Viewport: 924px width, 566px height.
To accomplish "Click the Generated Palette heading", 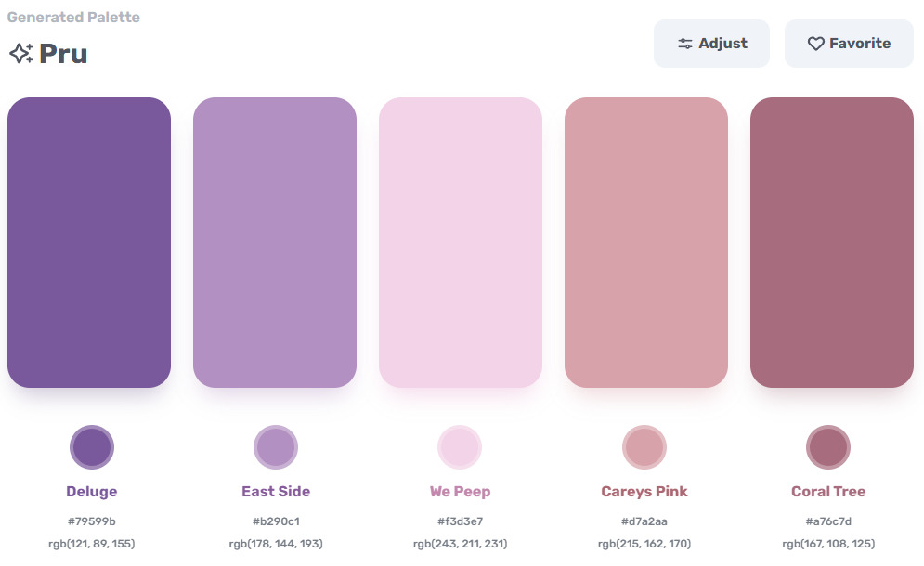I will [x=73, y=17].
